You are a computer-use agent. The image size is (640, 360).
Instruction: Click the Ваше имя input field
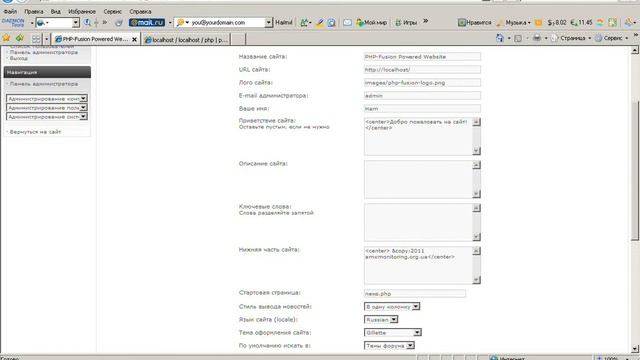(422, 109)
